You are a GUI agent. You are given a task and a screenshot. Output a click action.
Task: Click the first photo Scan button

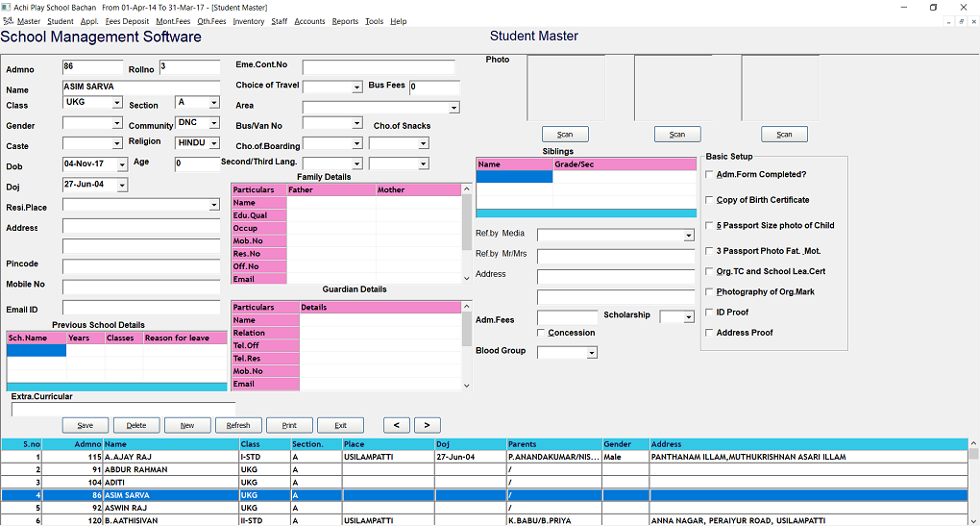(x=565, y=135)
